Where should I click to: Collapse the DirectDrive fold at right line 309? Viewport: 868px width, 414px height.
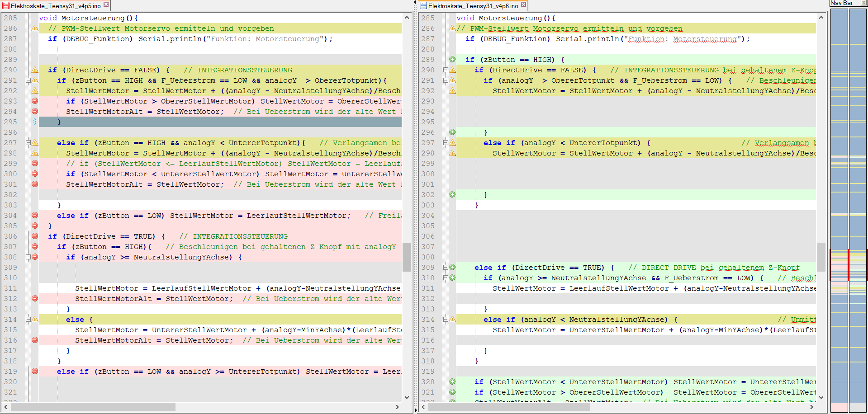coord(446,267)
